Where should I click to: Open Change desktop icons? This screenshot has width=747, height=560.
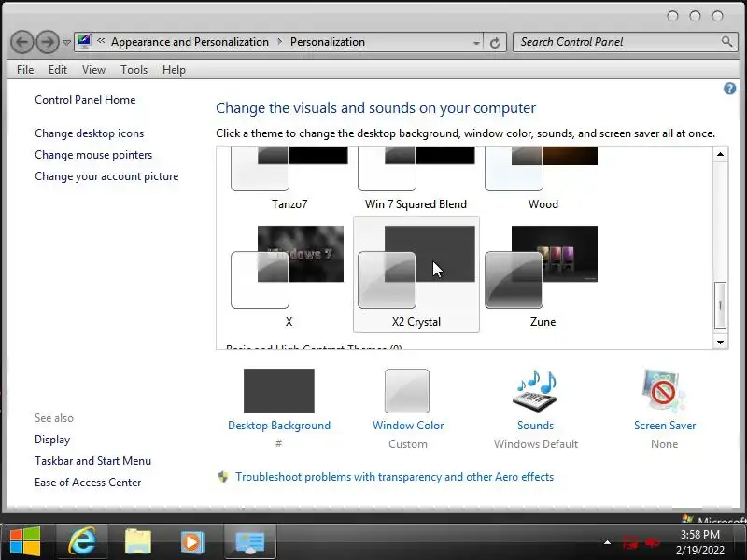click(89, 133)
